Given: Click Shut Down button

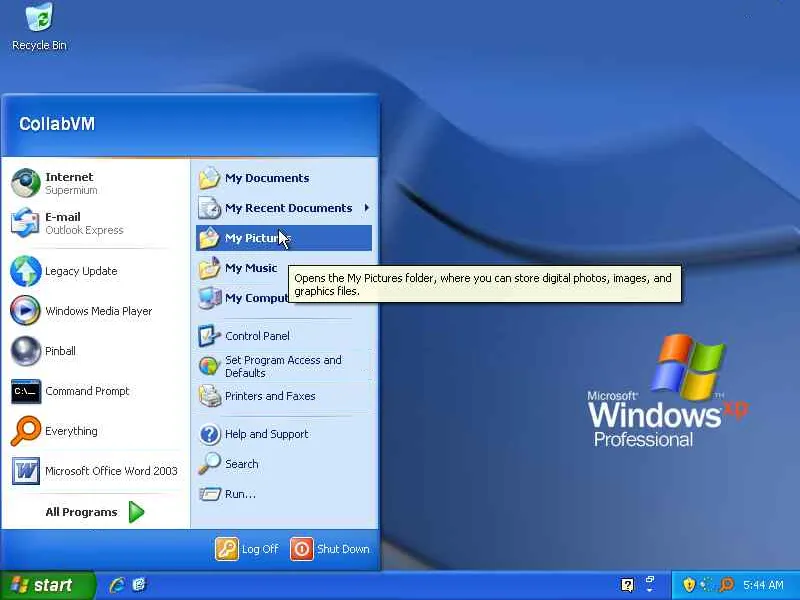Looking at the screenshot, I should click(330, 549).
